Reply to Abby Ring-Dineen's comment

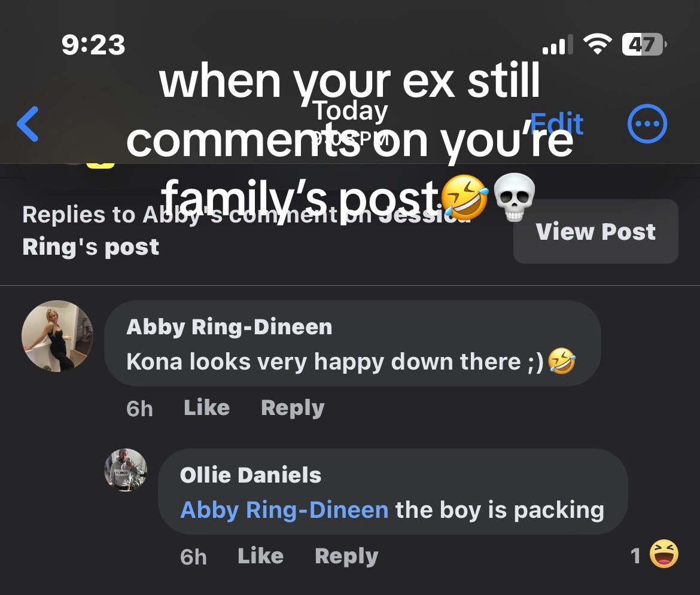coord(293,408)
